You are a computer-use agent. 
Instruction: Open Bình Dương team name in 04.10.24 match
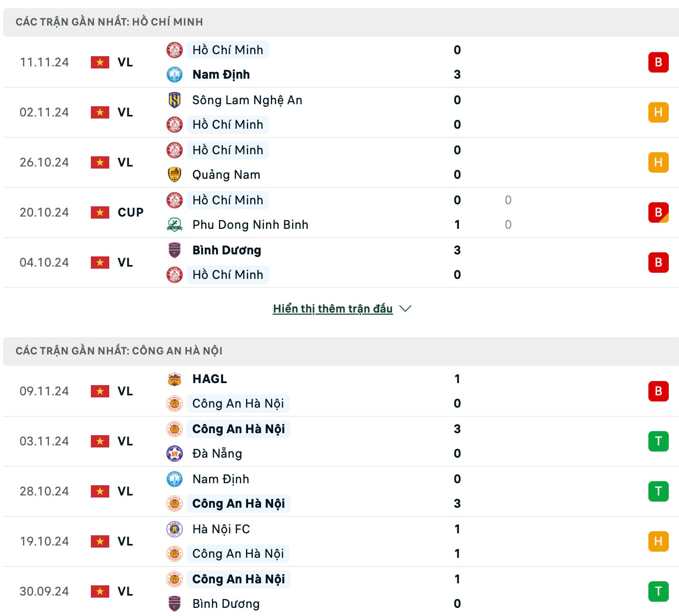[x=227, y=250]
